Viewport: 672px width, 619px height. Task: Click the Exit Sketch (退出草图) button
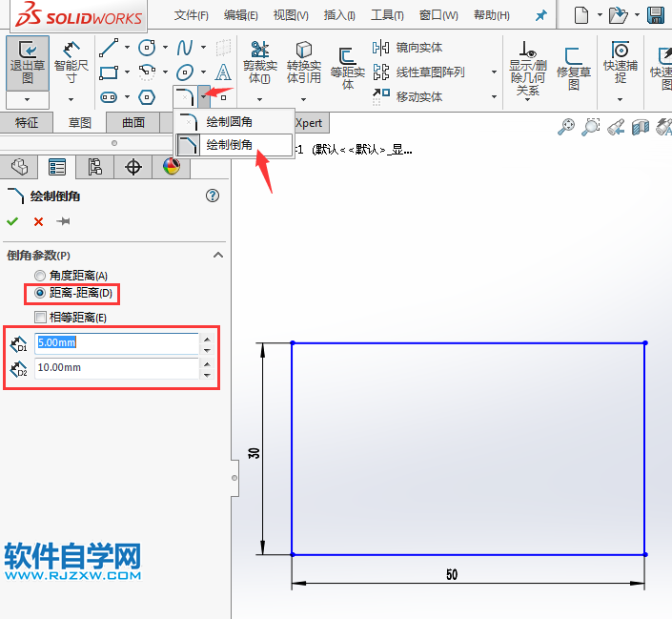(28, 63)
